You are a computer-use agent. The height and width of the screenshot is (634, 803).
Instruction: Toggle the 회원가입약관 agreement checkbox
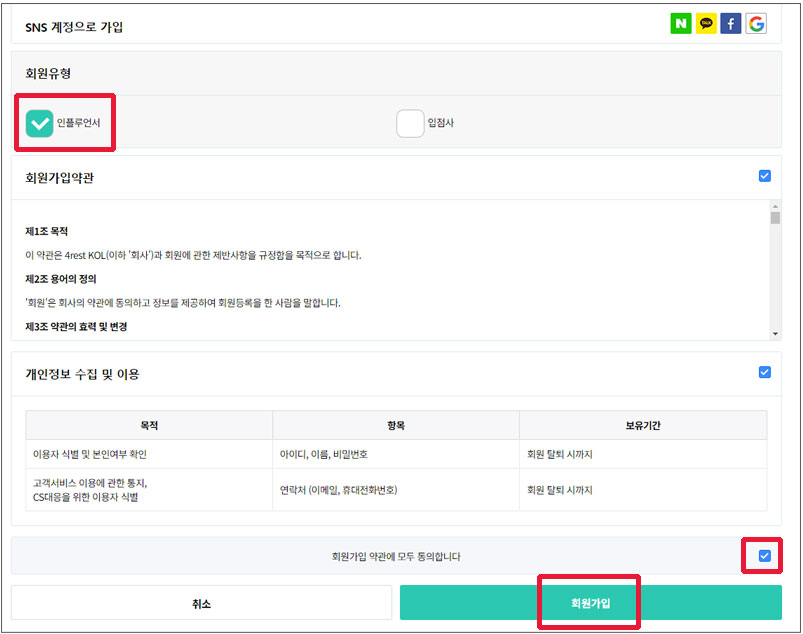coord(765,176)
